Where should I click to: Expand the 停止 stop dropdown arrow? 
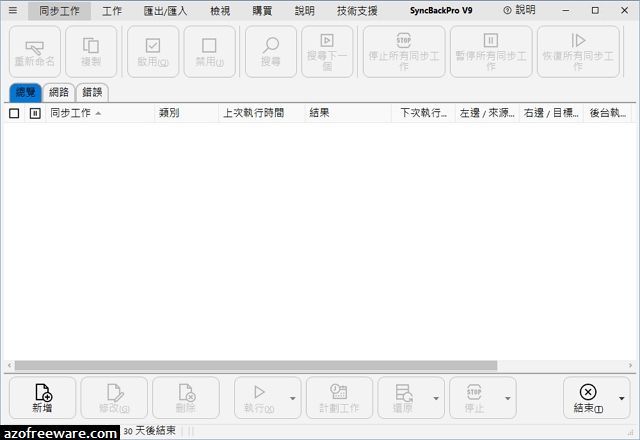[508, 398]
